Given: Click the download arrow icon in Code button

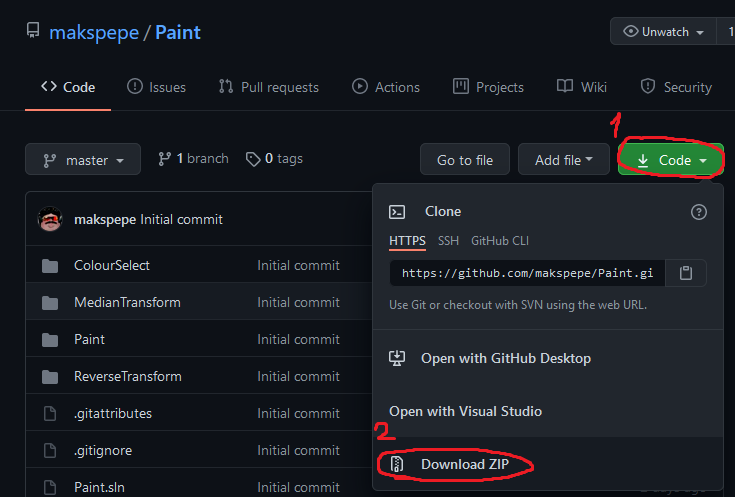Looking at the screenshot, I should 643,160.
